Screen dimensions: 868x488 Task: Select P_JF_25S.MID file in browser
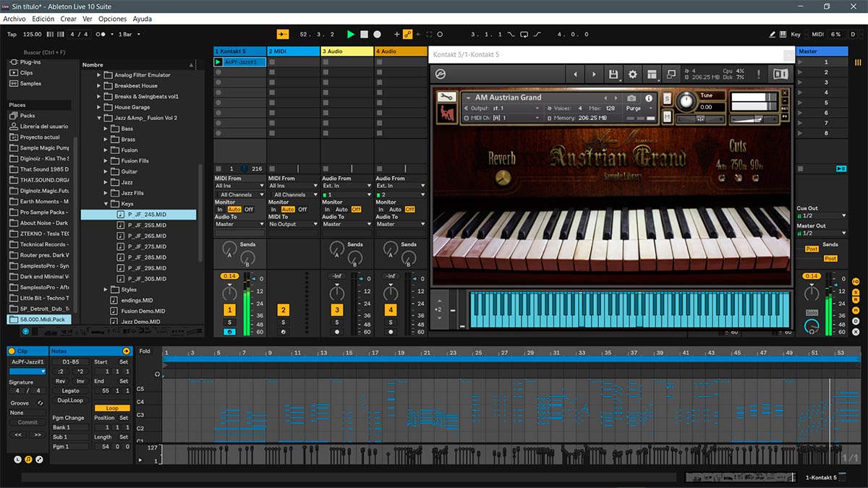(x=147, y=225)
